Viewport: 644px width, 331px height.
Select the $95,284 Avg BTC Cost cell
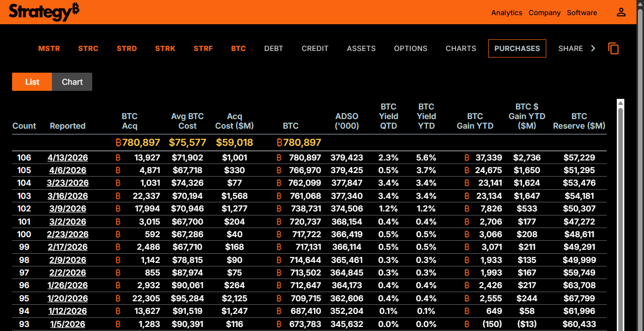click(x=187, y=298)
